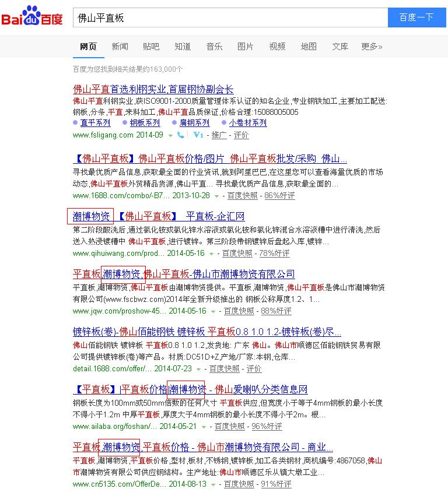Click the 推广 link
Viewport: 448px width, 496px height.
(x=219, y=135)
